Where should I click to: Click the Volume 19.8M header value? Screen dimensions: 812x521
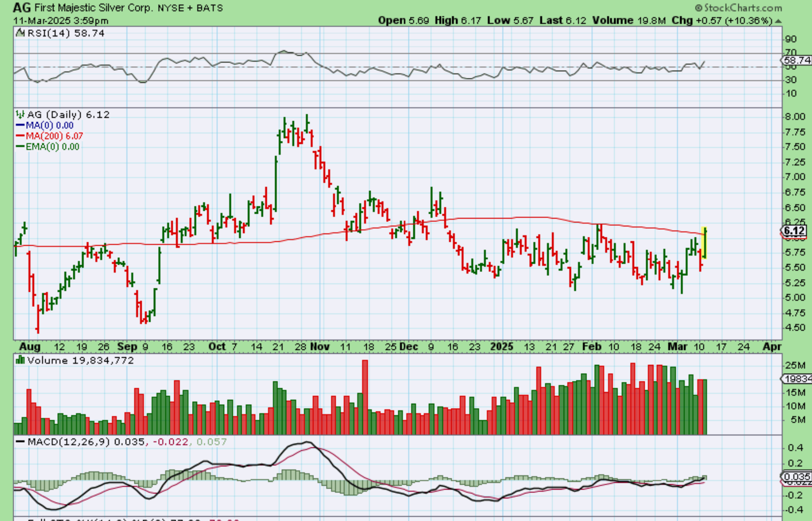pyautogui.click(x=629, y=20)
